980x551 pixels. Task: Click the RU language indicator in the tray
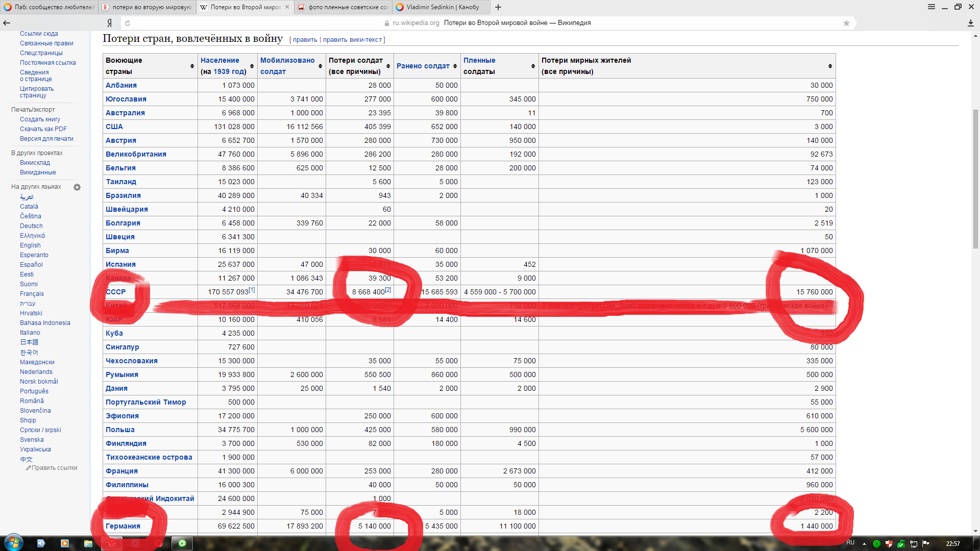pyautogui.click(x=850, y=543)
